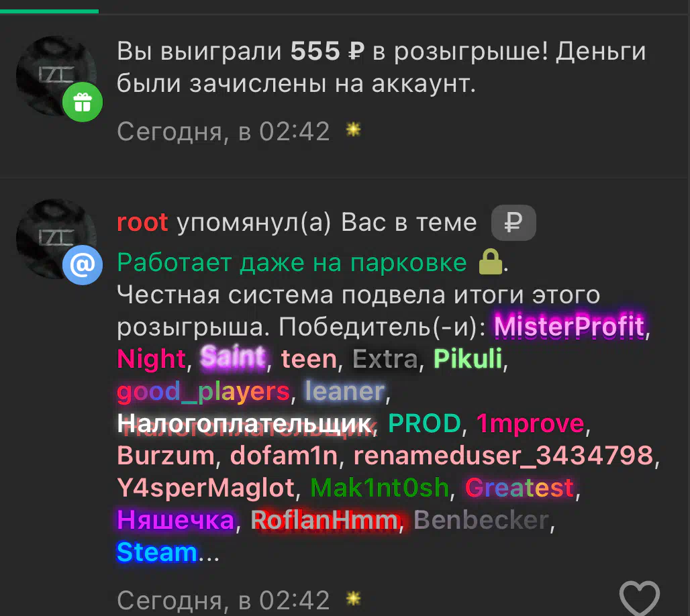
Task: Click the ruble section icon after 'теме'
Action: (513, 223)
